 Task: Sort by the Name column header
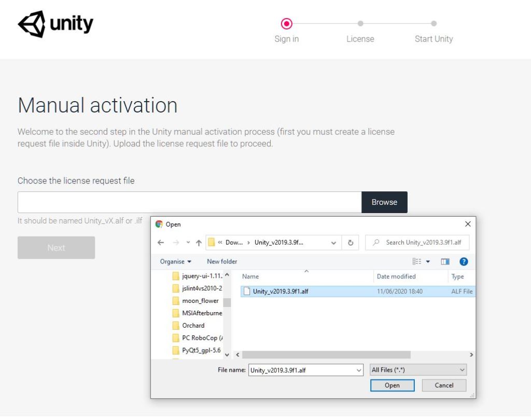click(x=250, y=276)
